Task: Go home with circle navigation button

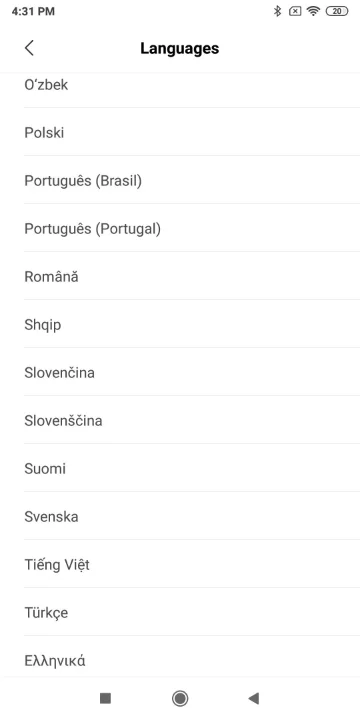Action: coord(180,698)
